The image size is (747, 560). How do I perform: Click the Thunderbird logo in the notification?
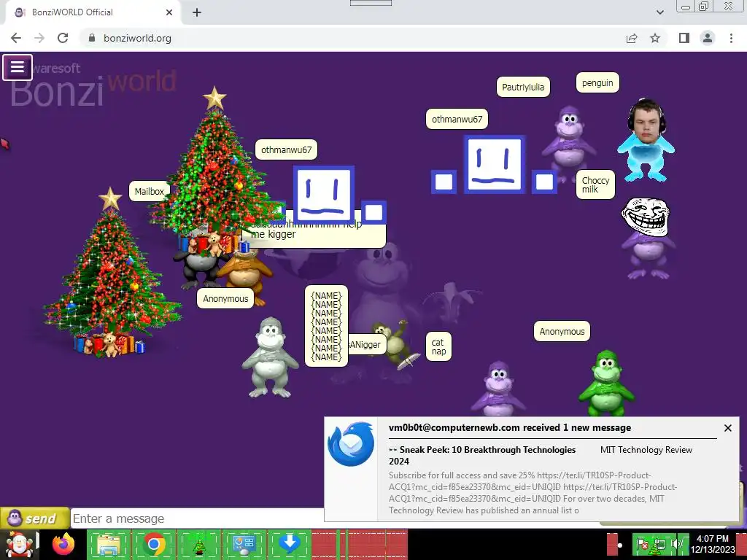351,444
